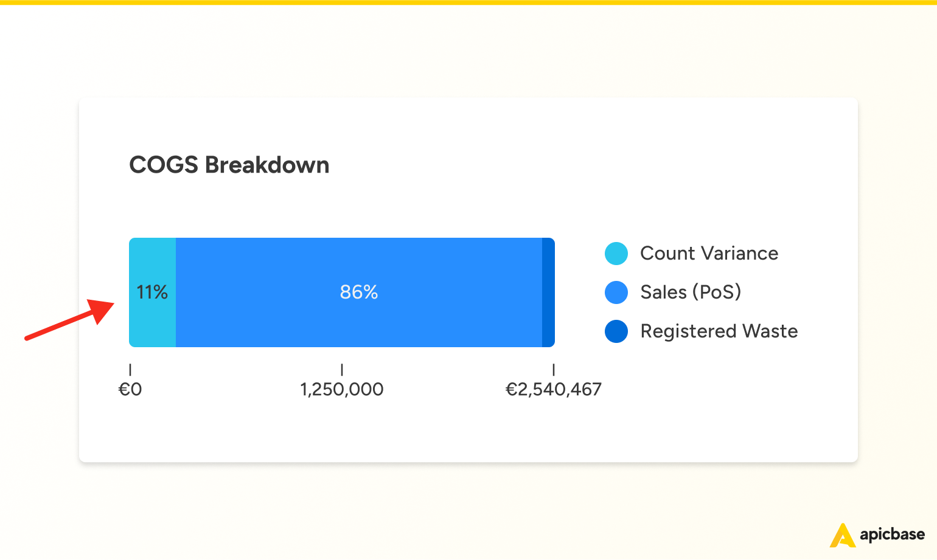Click the tick mark above 1,250,000

pyautogui.click(x=342, y=370)
